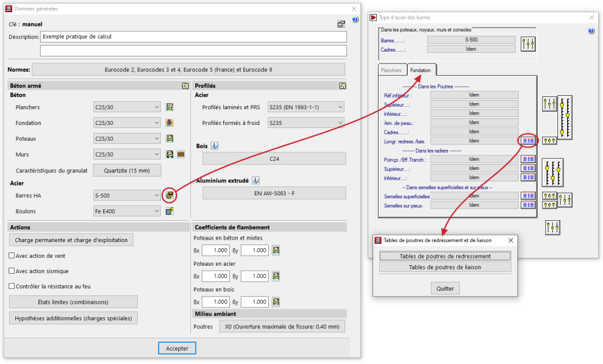
Task: Click the Description text field
Action: (x=194, y=36)
